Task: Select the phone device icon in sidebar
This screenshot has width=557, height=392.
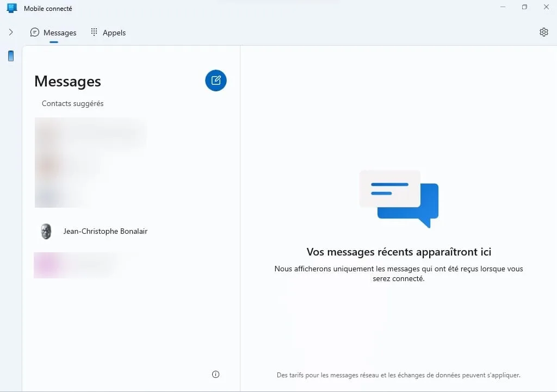Action: pyautogui.click(x=10, y=56)
